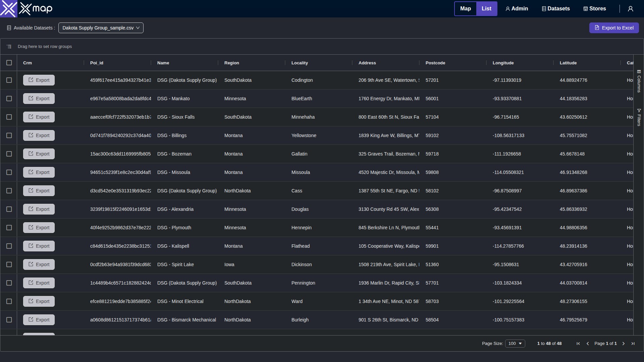Screen dimensions: 644x362
Task: Click the Yellowstone locality cell
Action: click(319, 135)
